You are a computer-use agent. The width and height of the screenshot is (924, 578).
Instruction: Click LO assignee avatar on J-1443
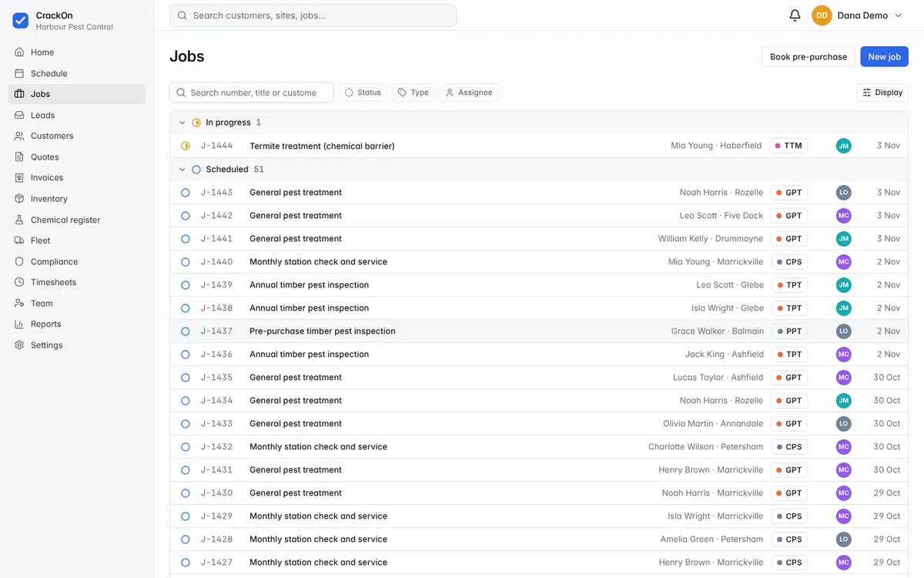pyautogui.click(x=844, y=193)
